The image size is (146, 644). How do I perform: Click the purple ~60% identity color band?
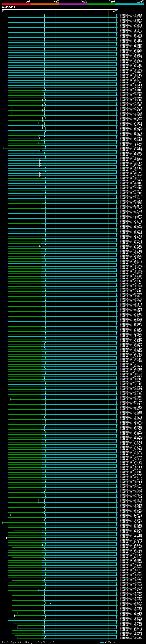click(x=73, y=4)
